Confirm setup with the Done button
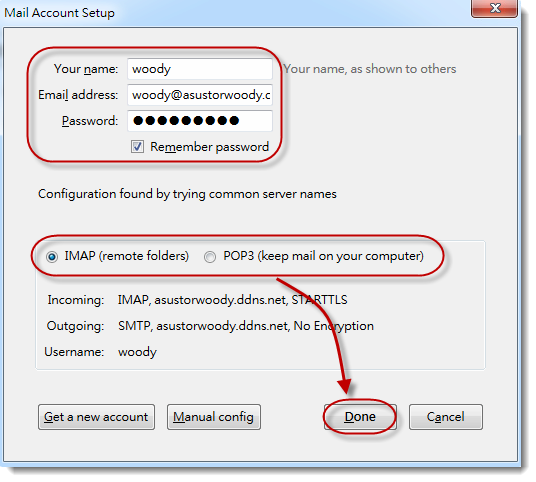Screen dimensions: 536x482 (360, 417)
